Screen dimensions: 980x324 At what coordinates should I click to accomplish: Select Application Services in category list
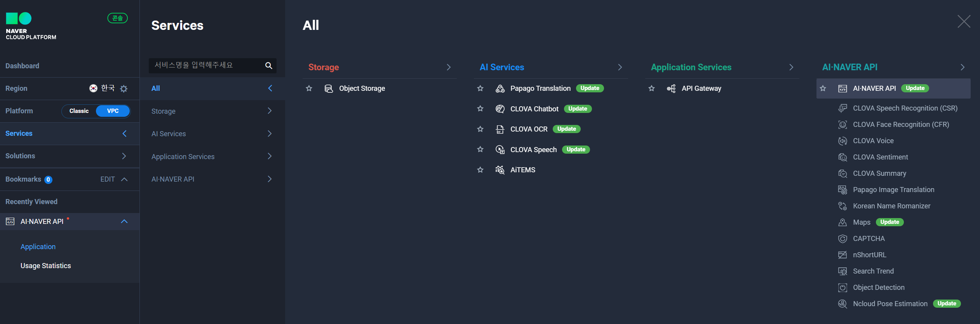tap(212, 156)
